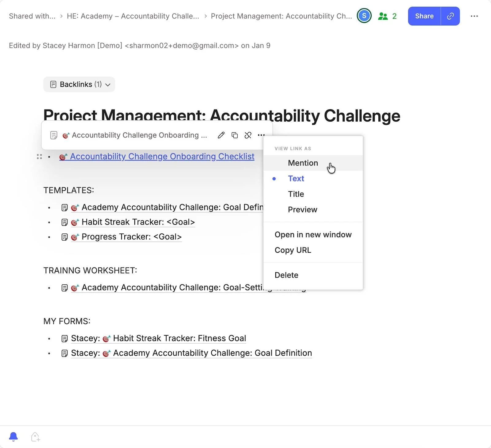Click note icon before Stacey: Habit Streak Tracker
The image size is (491, 448).
point(64,339)
